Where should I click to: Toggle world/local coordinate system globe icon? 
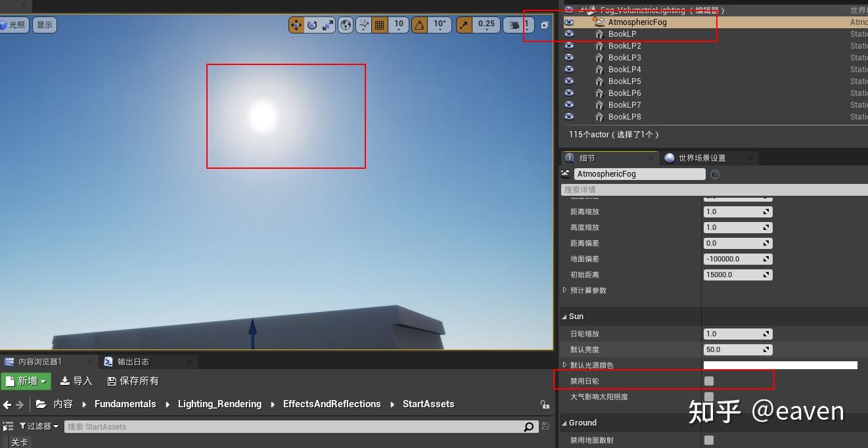[346, 25]
